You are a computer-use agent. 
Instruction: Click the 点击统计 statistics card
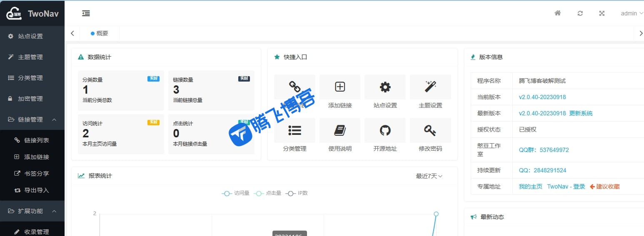tap(211, 134)
